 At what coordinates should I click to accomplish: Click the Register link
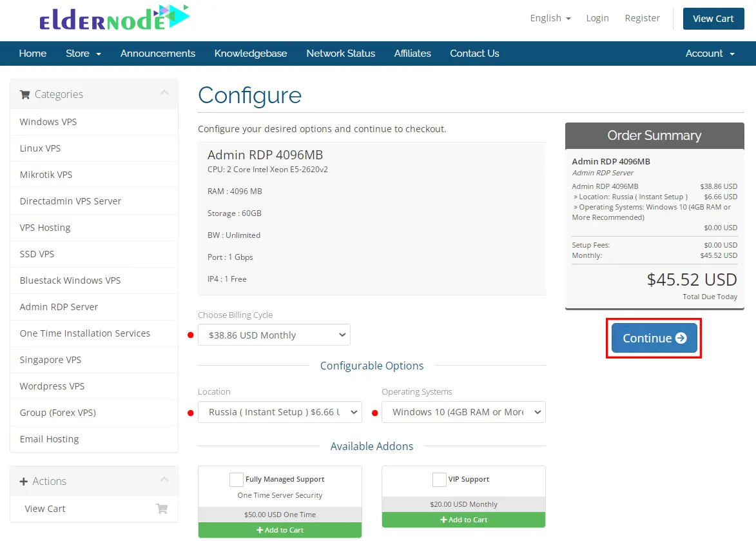click(x=642, y=18)
